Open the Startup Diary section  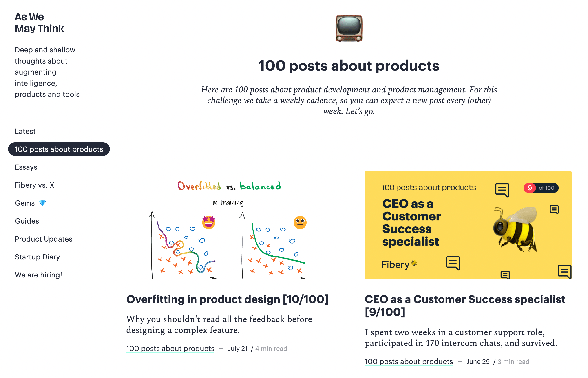(x=37, y=257)
